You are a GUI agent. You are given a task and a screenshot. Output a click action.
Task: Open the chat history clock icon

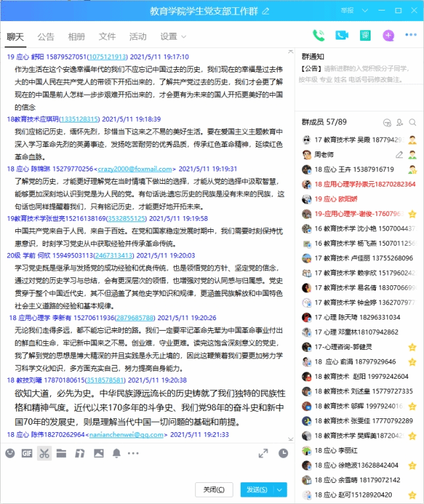[283, 453]
